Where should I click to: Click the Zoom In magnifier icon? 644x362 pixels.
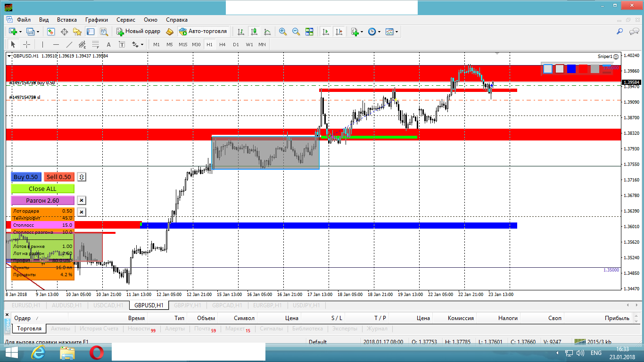(283, 32)
